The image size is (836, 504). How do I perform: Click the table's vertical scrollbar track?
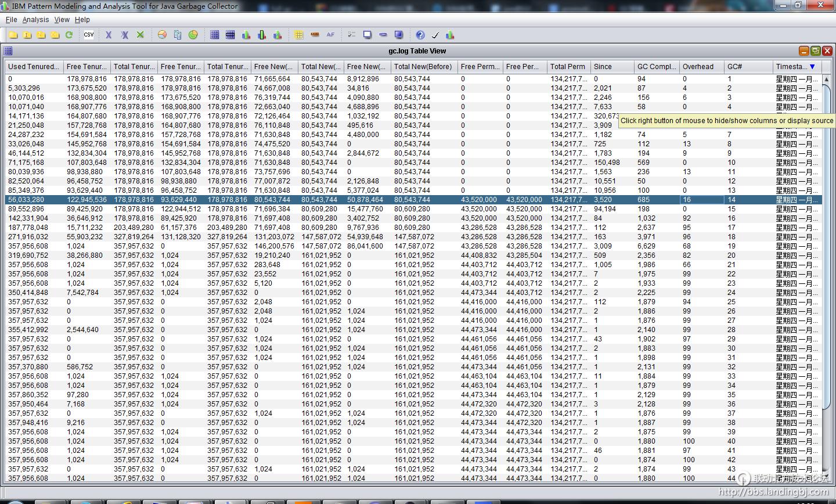(x=826, y=348)
